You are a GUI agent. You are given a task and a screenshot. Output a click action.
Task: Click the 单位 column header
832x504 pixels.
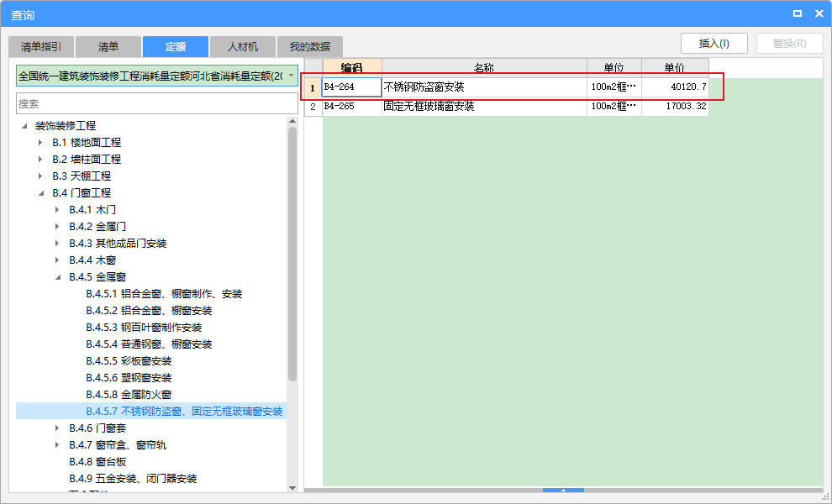pyautogui.click(x=614, y=67)
